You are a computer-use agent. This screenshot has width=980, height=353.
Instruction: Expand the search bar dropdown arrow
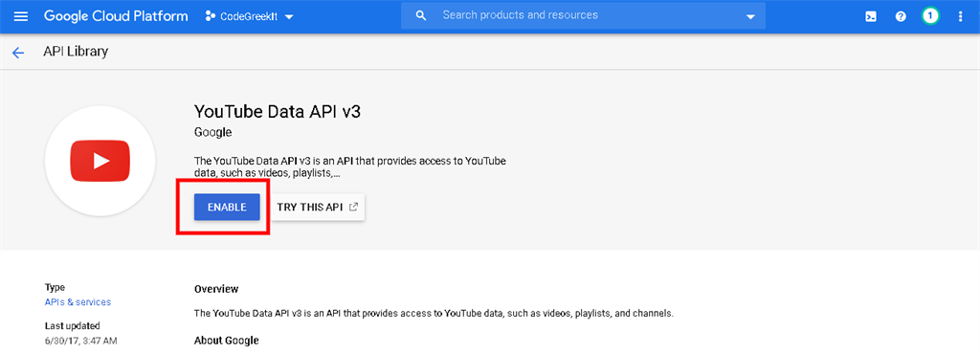coord(750,17)
